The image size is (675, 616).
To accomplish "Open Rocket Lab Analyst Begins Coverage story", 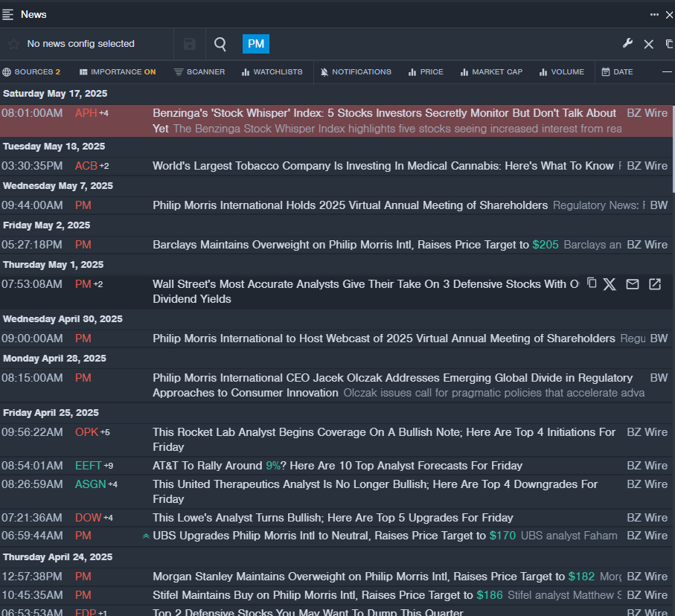I will [384, 440].
